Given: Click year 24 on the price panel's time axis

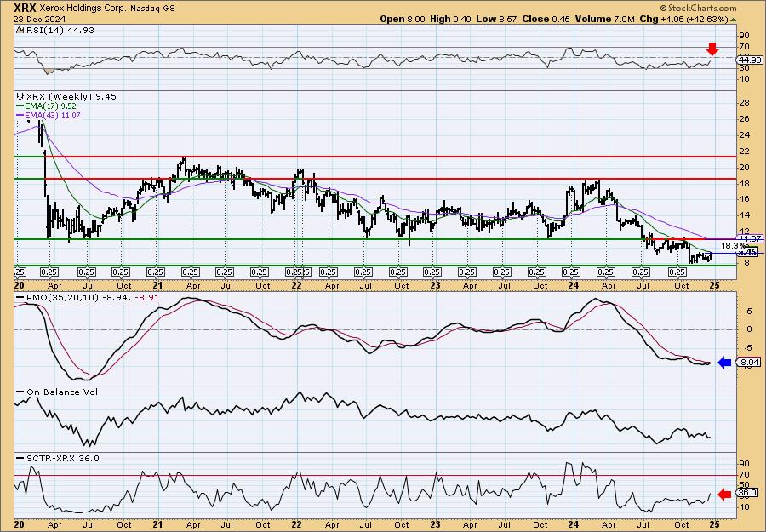Looking at the screenshot, I should (x=574, y=285).
